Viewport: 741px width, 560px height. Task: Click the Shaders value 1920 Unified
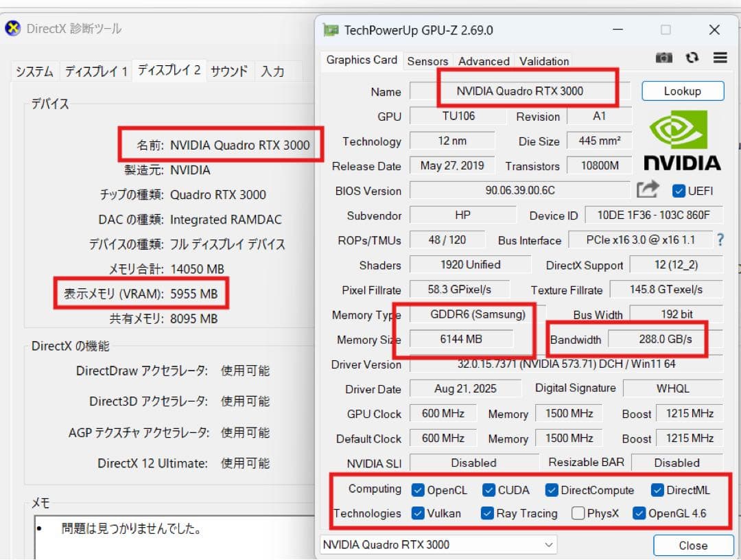coord(470,265)
